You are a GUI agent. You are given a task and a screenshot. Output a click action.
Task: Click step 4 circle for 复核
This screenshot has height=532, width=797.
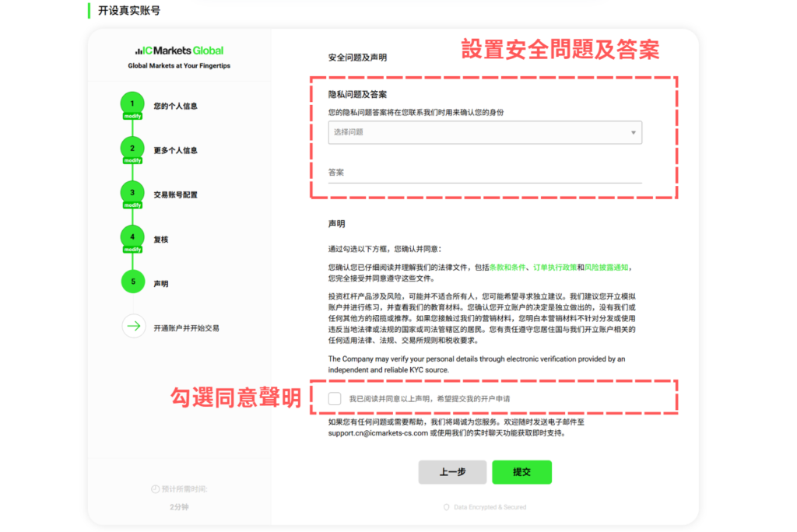pos(133,237)
